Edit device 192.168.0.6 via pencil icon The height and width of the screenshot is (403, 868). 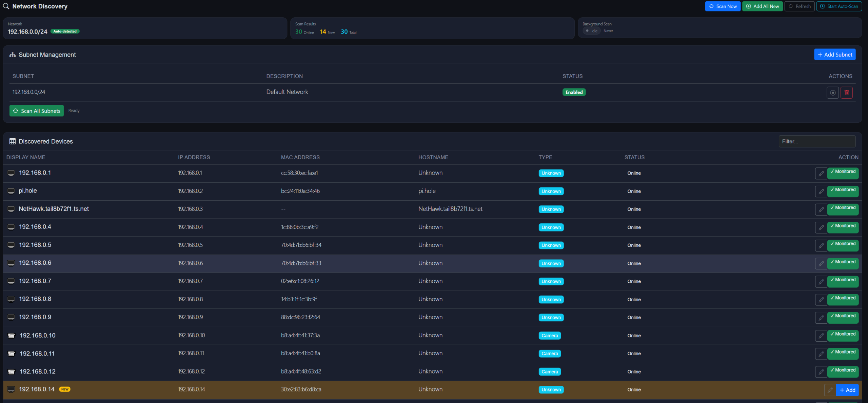[821, 264]
